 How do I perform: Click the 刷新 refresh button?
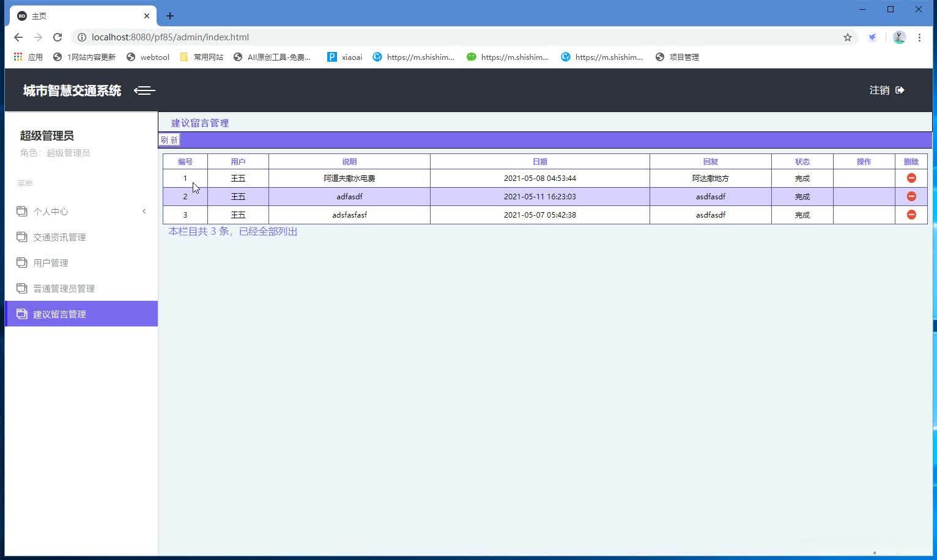169,140
